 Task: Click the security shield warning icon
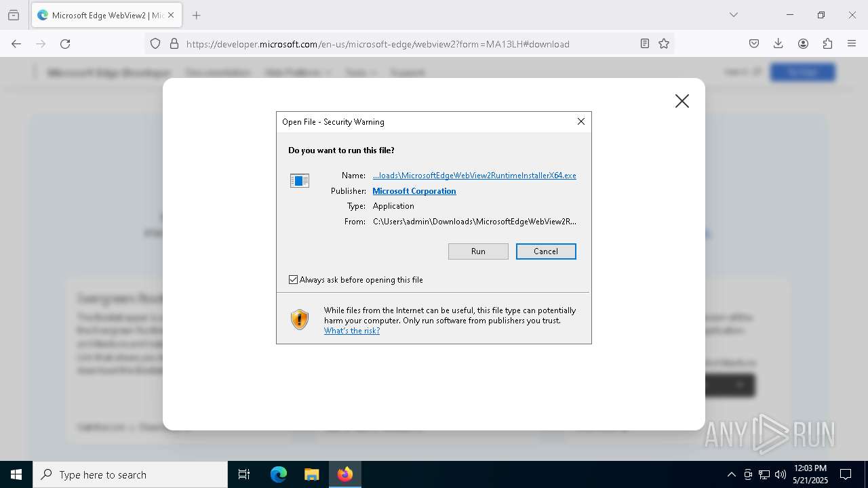pyautogui.click(x=300, y=319)
